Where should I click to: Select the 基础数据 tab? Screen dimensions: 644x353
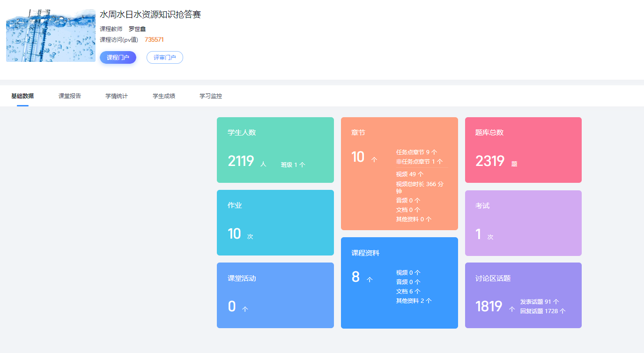coord(22,96)
